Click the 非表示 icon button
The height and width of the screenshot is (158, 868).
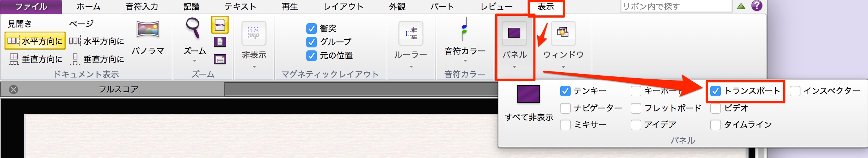point(254,33)
